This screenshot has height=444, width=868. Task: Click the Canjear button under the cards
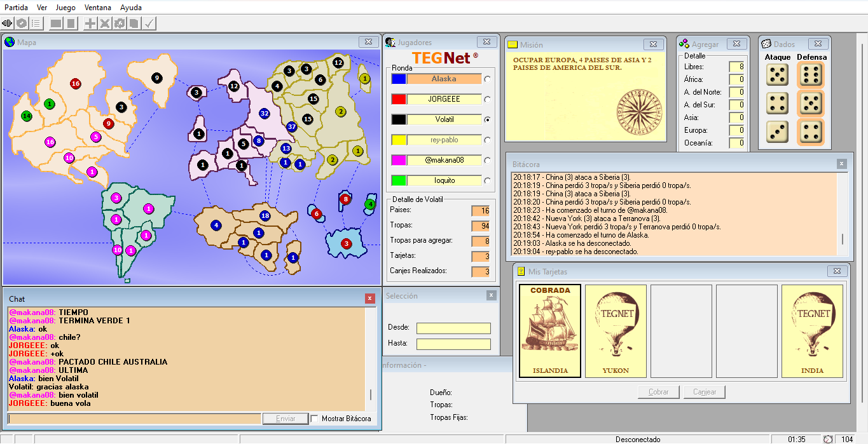click(x=705, y=392)
